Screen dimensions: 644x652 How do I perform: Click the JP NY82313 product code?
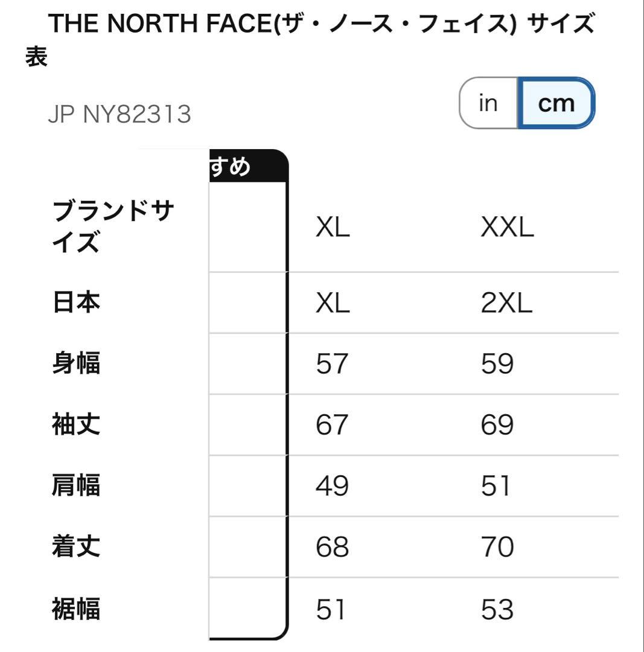point(119,114)
